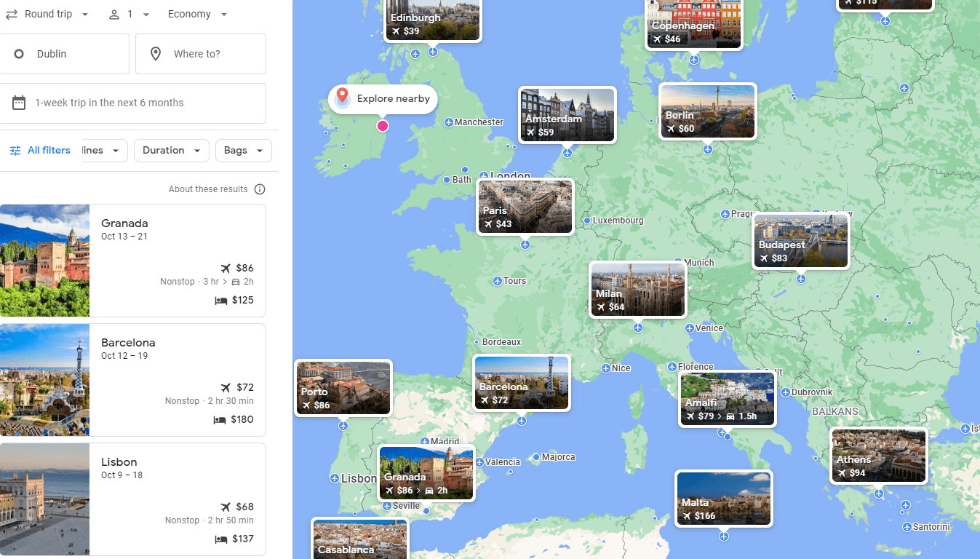Select the Amsterdam $59 map card

pos(567,115)
